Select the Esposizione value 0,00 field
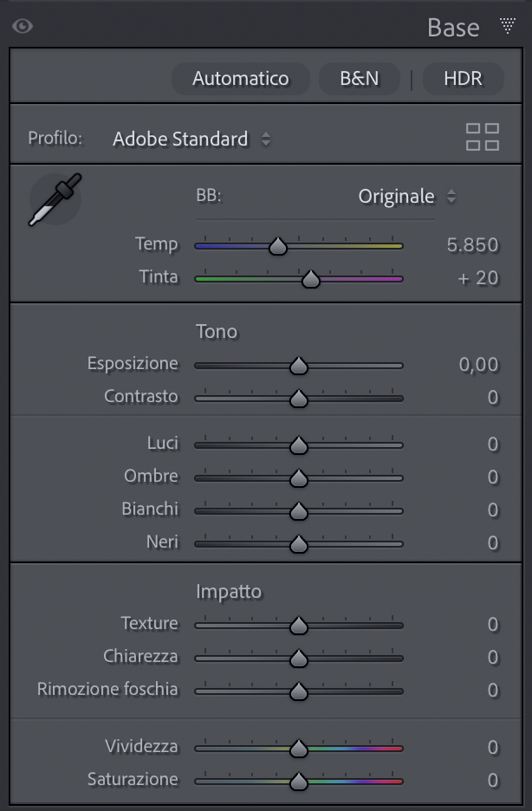 pos(478,365)
